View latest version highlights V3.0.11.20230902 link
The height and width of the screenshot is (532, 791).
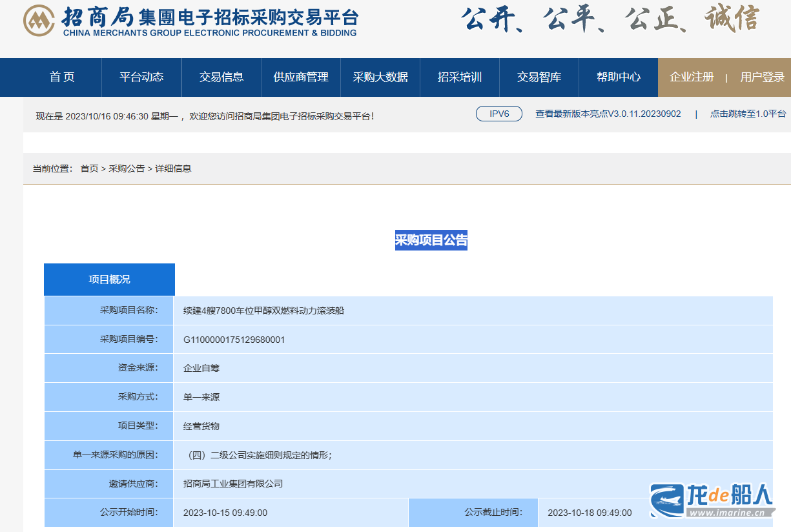(608, 114)
